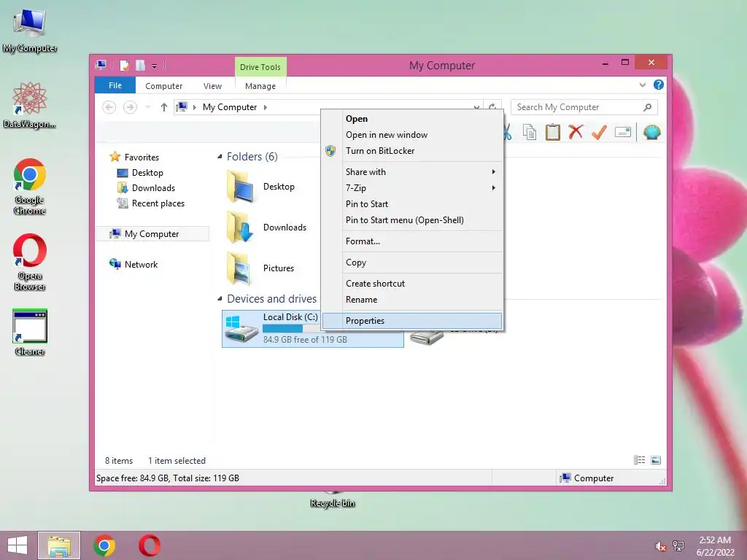Click the Up arrow navigation button

pyautogui.click(x=164, y=107)
